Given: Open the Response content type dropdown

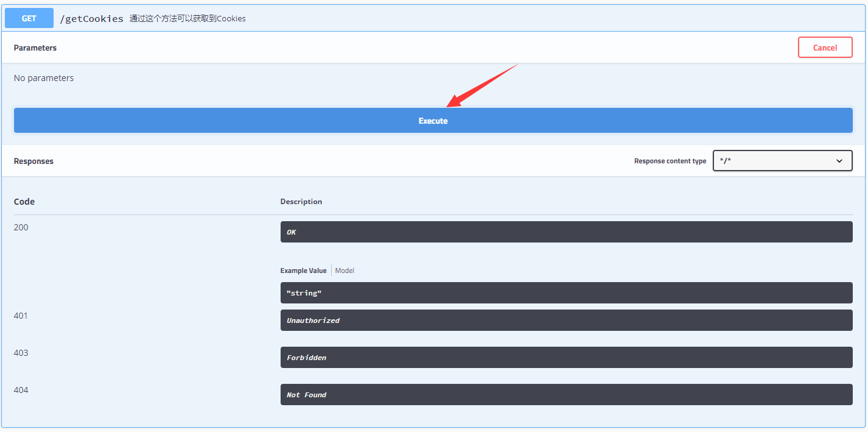Looking at the screenshot, I should click(782, 161).
